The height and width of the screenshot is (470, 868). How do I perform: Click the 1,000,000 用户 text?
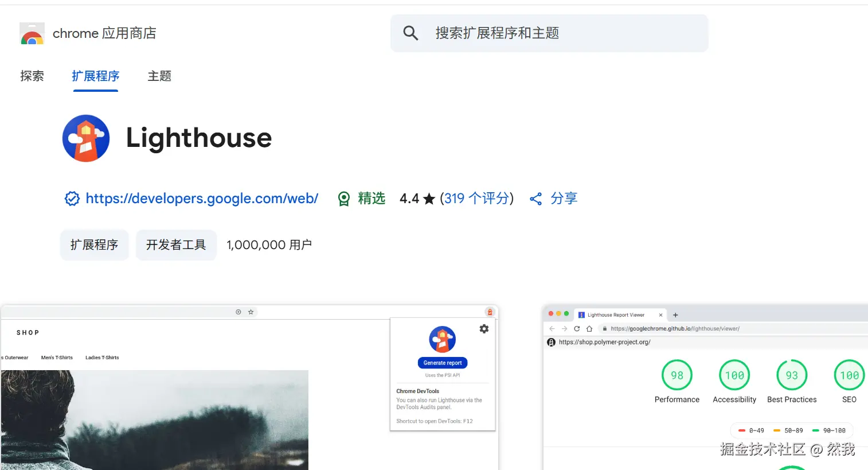(x=269, y=245)
